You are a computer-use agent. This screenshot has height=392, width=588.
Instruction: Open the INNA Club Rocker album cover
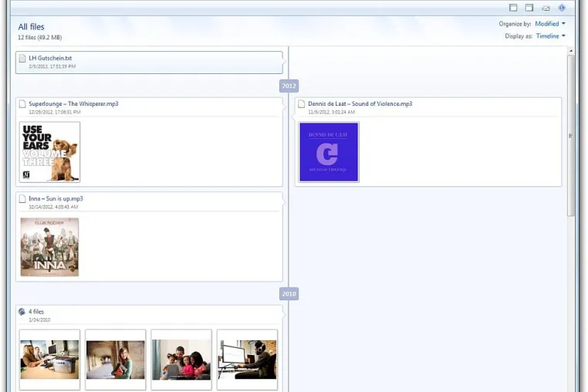[50, 247]
